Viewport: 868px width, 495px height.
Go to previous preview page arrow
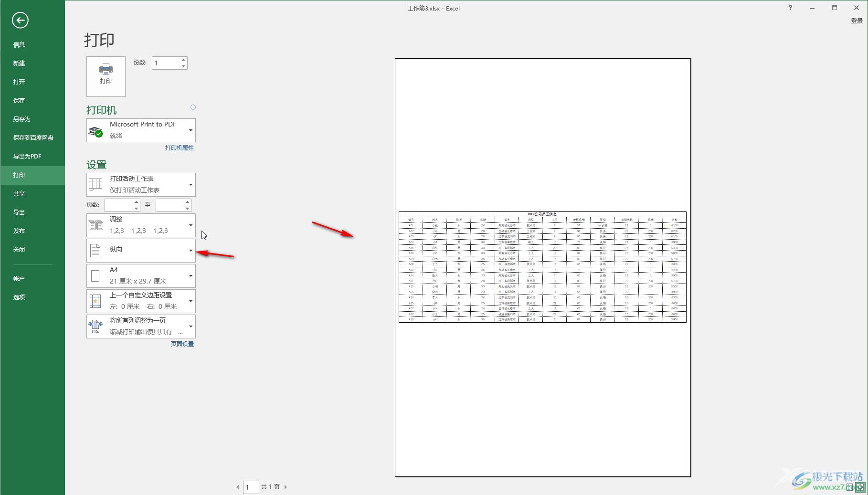[x=238, y=487]
